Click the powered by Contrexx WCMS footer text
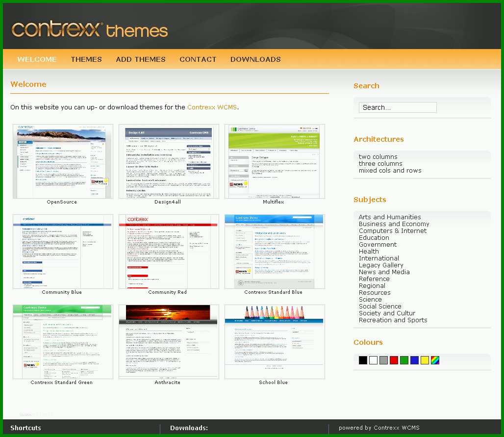This screenshot has height=437, width=504. pos(379,428)
